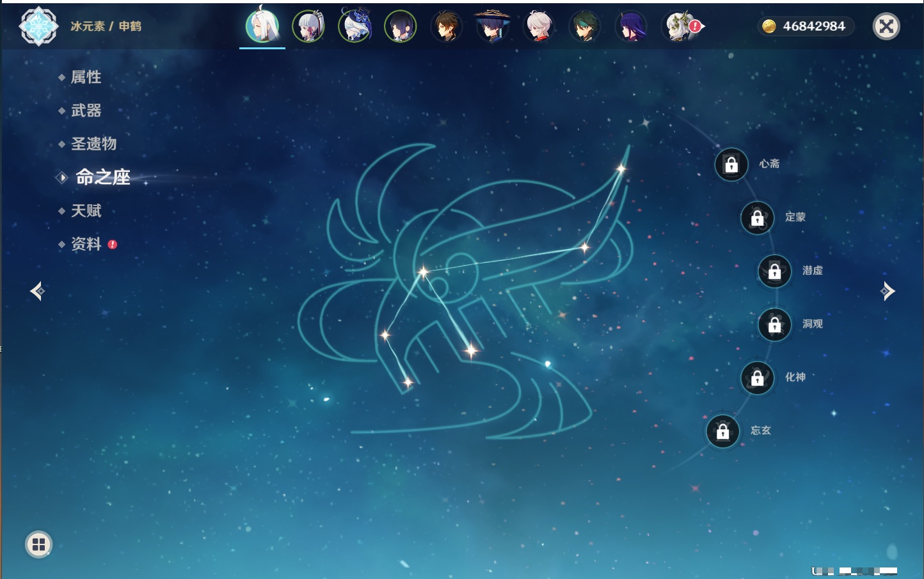Click the lock icon beside 洞观
The width and height of the screenshot is (924, 579).
tap(775, 324)
